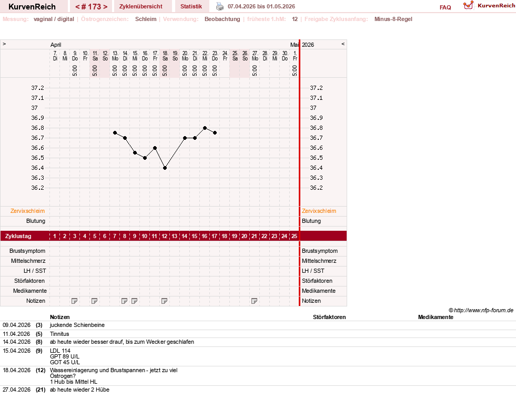Open note icon on cycle day 21
This screenshot has width=516, height=420.
[254, 301]
